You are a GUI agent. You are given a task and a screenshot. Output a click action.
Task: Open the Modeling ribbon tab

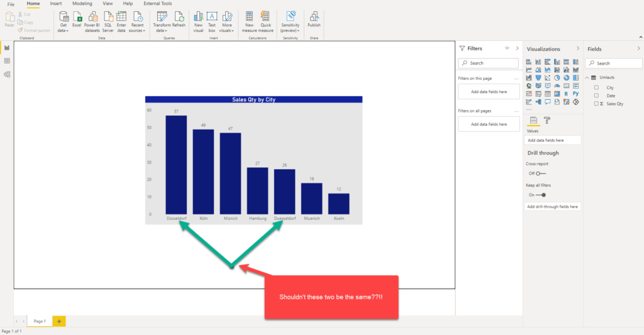82,3
